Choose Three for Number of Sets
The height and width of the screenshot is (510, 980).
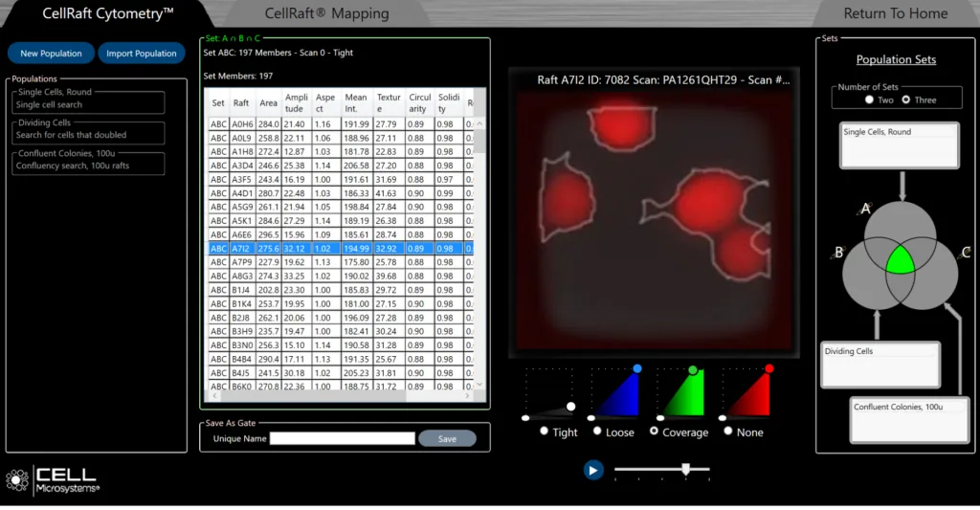point(906,100)
